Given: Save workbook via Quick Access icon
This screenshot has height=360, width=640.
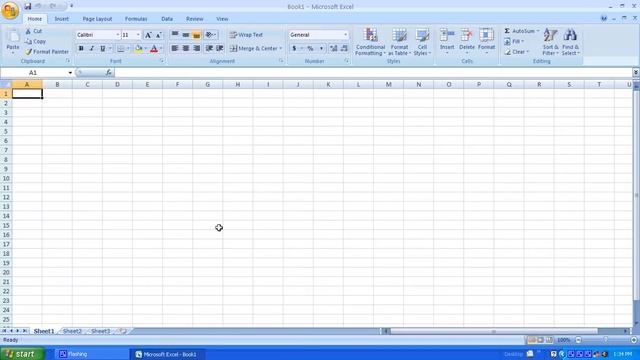Looking at the screenshot, I should coord(28,6).
